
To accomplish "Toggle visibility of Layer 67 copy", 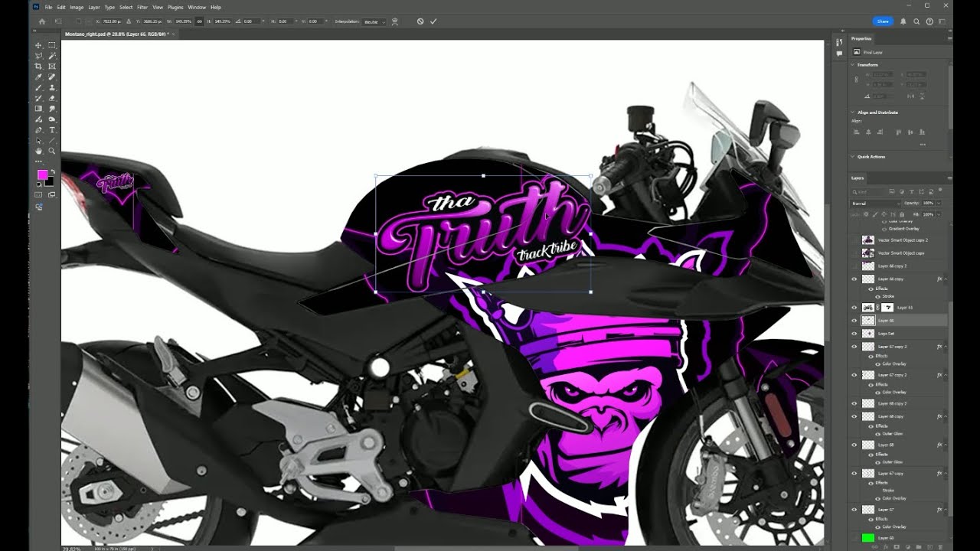I will pyautogui.click(x=854, y=474).
